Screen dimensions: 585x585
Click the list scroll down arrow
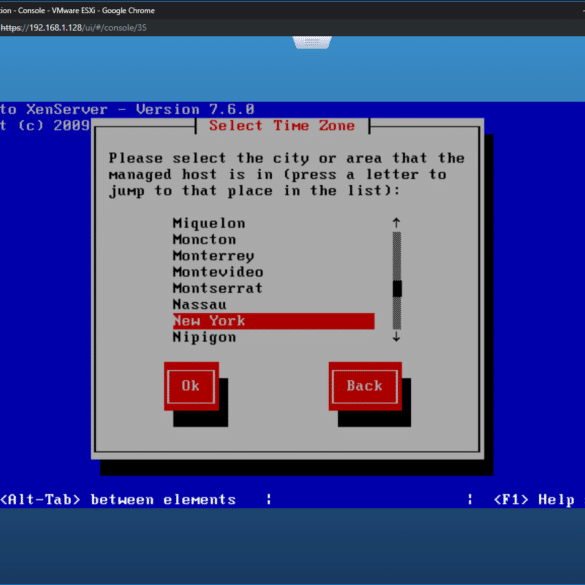pyautogui.click(x=397, y=337)
